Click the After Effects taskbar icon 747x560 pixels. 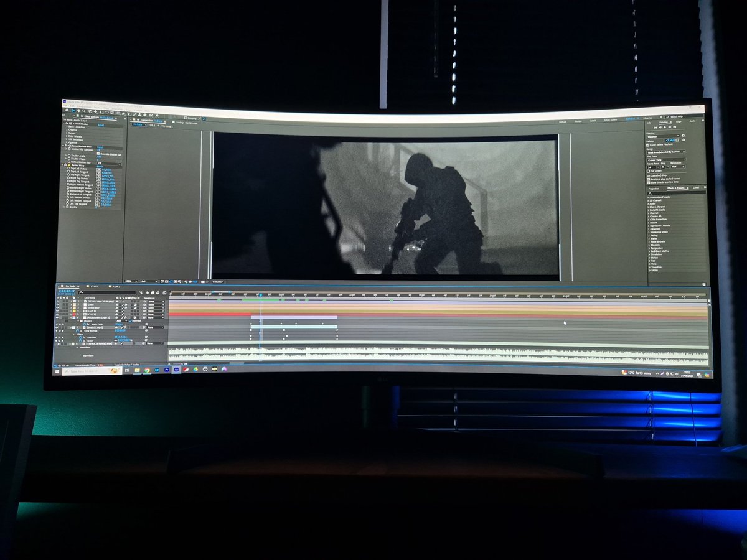[x=177, y=370]
